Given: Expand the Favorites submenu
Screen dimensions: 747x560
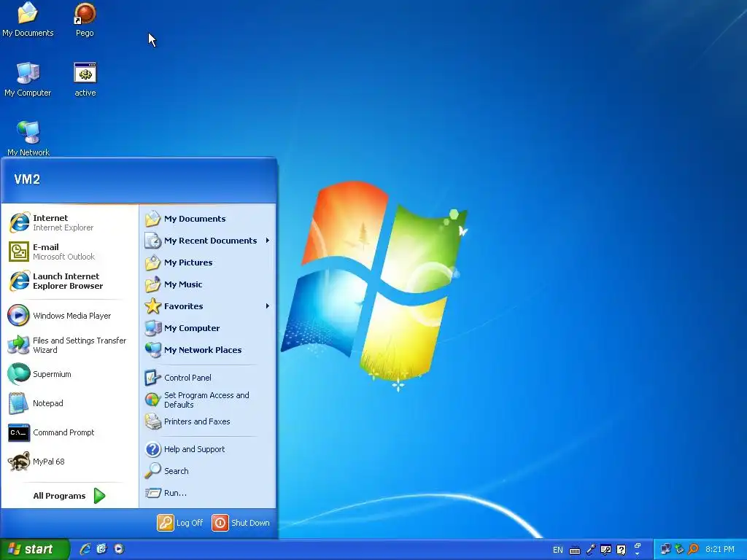Looking at the screenshot, I should click(x=208, y=306).
